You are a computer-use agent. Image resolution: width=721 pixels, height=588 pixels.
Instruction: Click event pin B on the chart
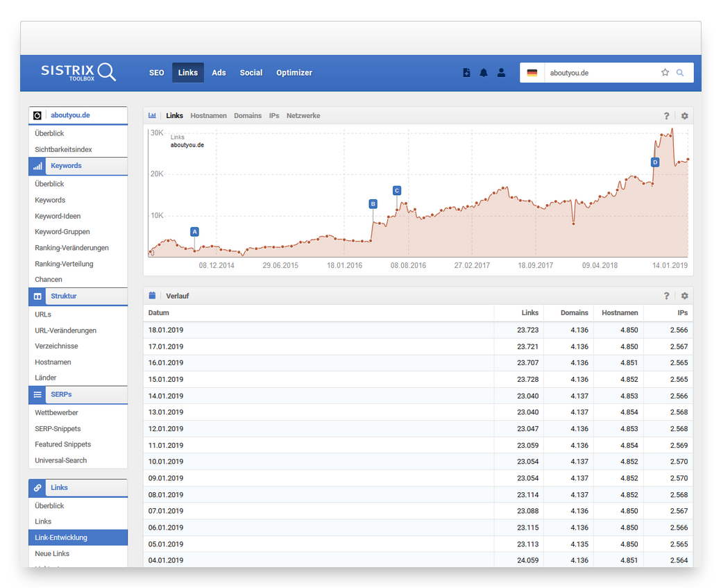(373, 204)
